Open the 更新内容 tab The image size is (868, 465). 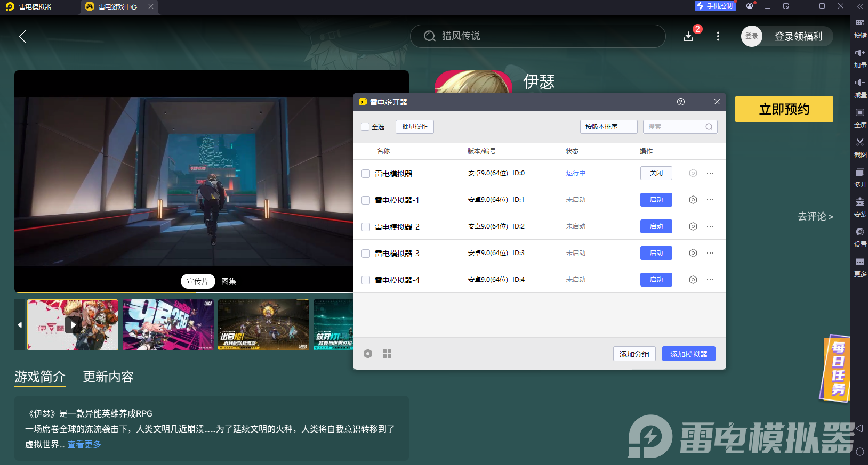click(x=108, y=377)
